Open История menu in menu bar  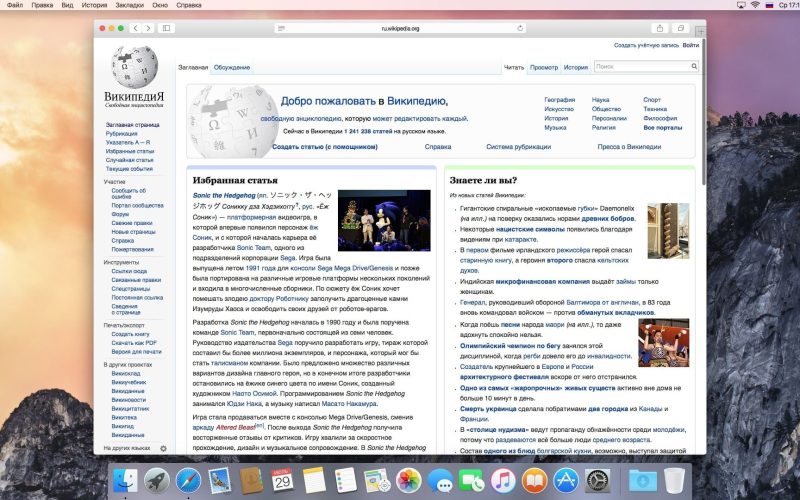(x=94, y=5)
